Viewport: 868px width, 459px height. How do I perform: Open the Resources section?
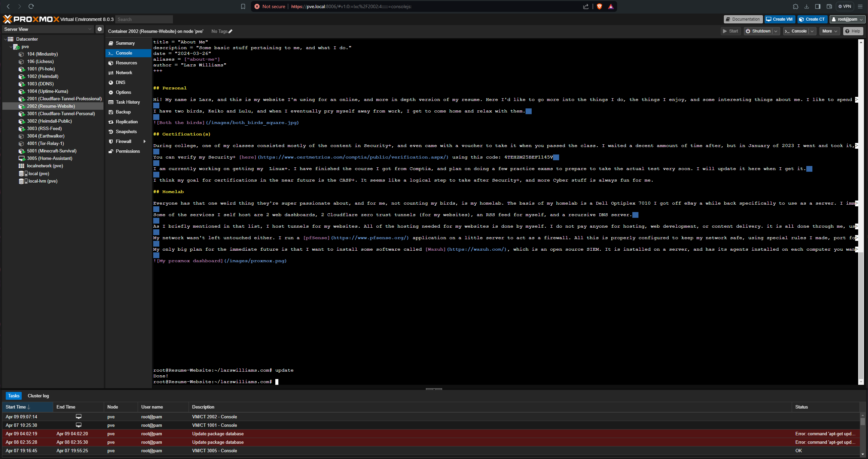pyautogui.click(x=128, y=63)
